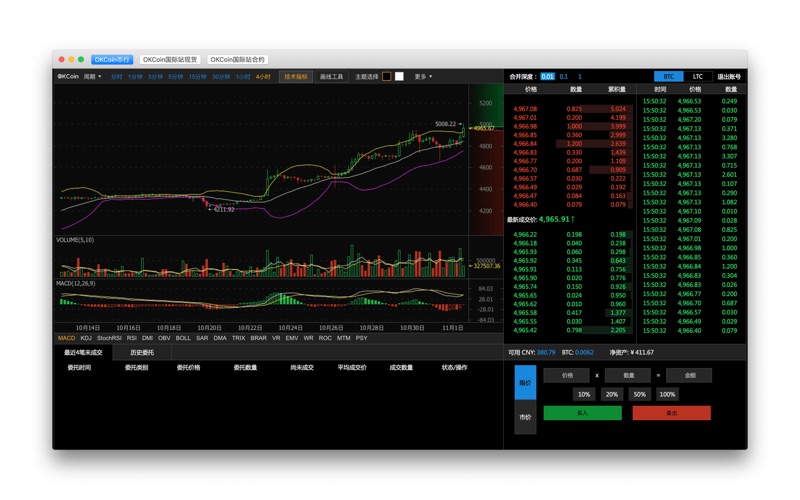
Task: Toggle the 技术指标 indicators button
Action: pos(296,77)
